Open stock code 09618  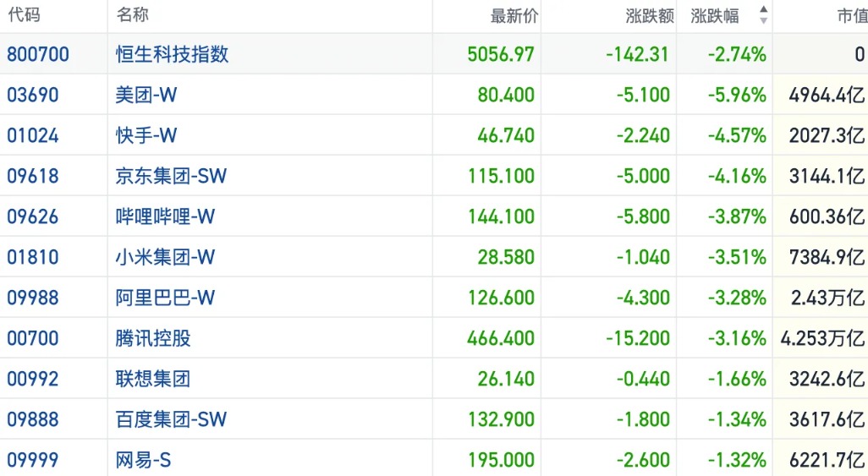point(33,176)
